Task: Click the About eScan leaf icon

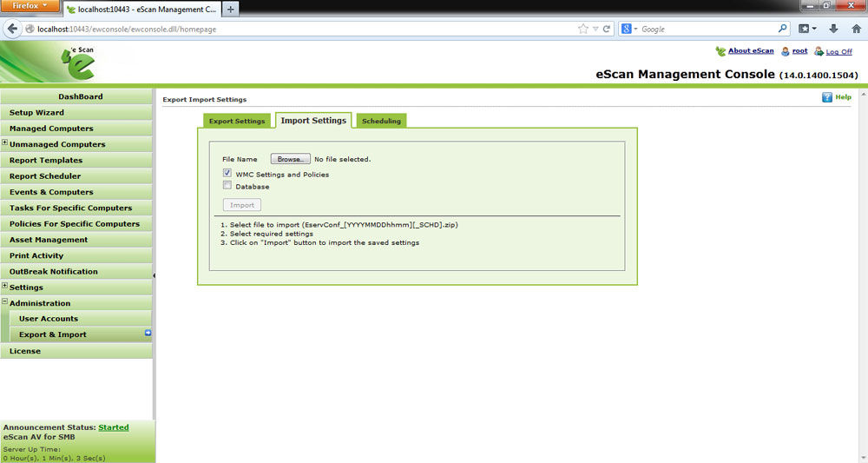Action: [720, 51]
